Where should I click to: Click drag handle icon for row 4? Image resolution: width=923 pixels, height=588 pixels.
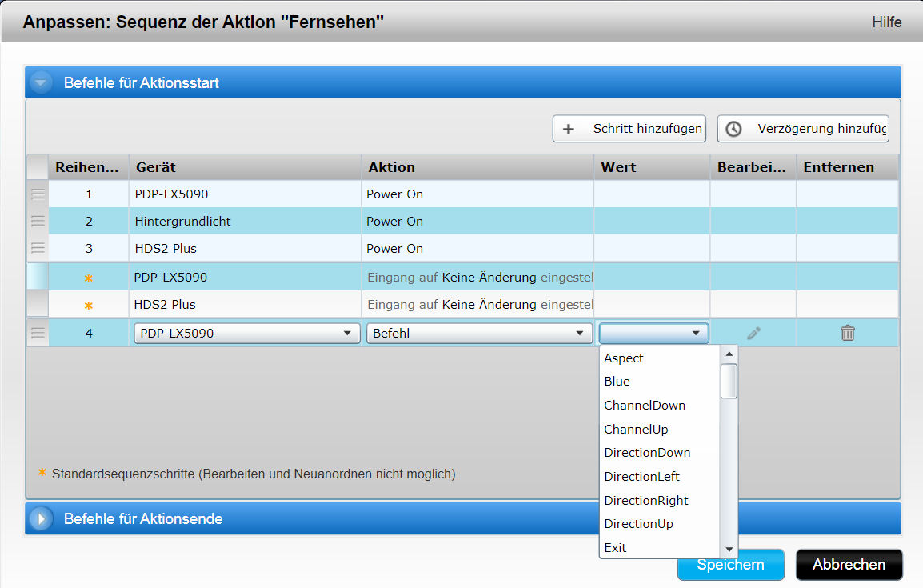(38, 334)
